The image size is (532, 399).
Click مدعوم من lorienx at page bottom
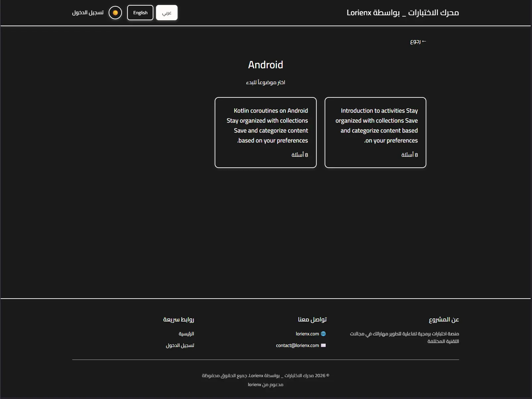click(265, 384)
